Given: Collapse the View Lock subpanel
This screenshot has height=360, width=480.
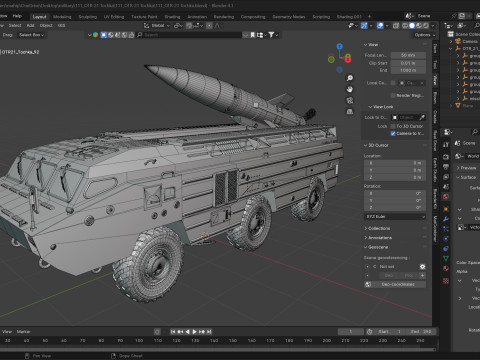Looking at the screenshot, I should pyautogui.click(x=381, y=107).
